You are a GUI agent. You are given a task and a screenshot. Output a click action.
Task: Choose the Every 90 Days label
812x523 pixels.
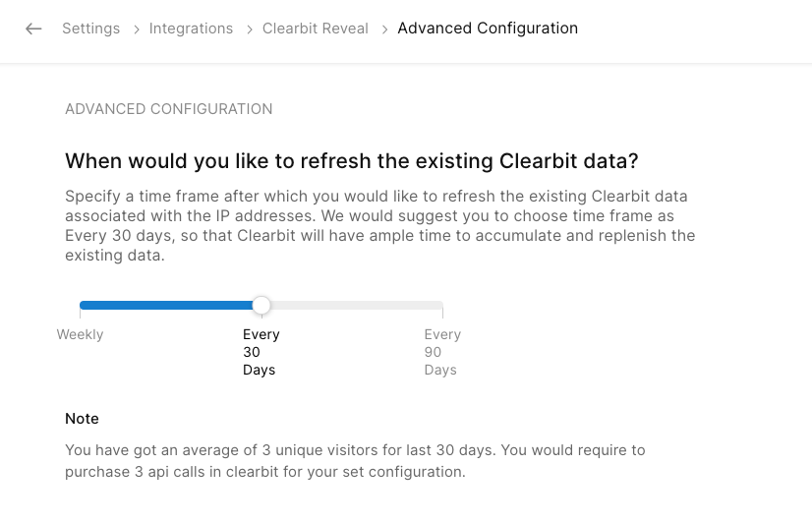tap(441, 352)
